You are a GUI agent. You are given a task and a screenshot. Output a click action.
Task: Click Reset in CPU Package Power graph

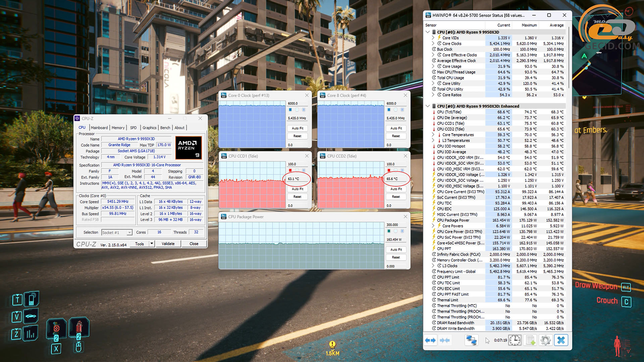pyautogui.click(x=396, y=257)
